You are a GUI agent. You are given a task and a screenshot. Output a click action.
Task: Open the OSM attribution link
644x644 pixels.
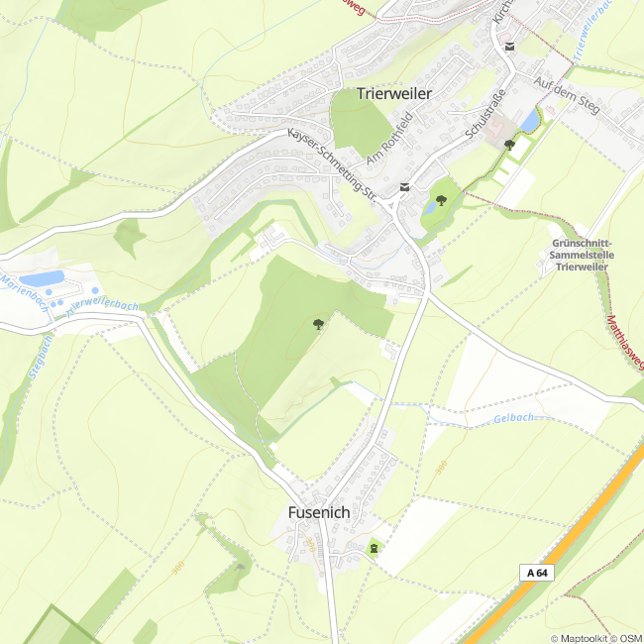pyautogui.click(x=628, y=639)
